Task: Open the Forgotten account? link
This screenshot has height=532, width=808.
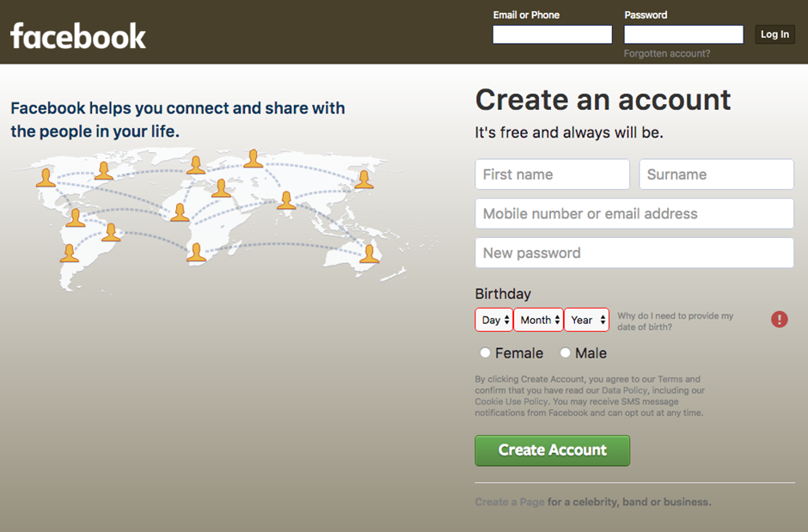Action: tap(667, 53)
